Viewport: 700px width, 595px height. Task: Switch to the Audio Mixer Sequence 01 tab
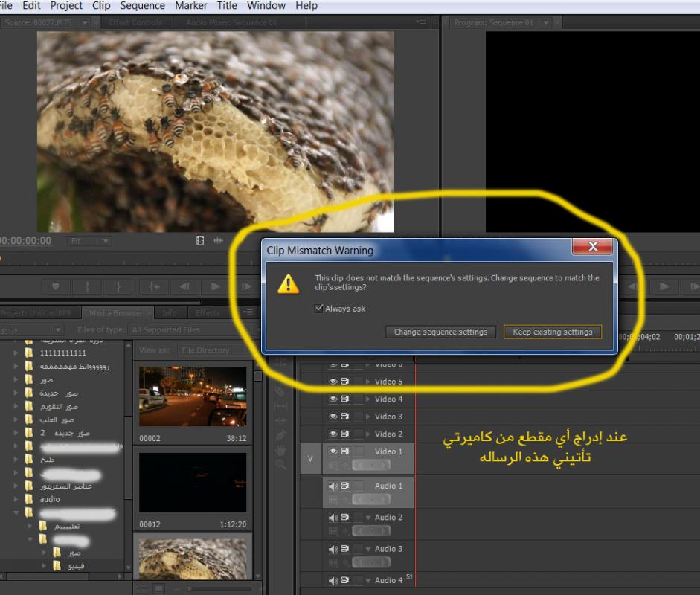231,22
